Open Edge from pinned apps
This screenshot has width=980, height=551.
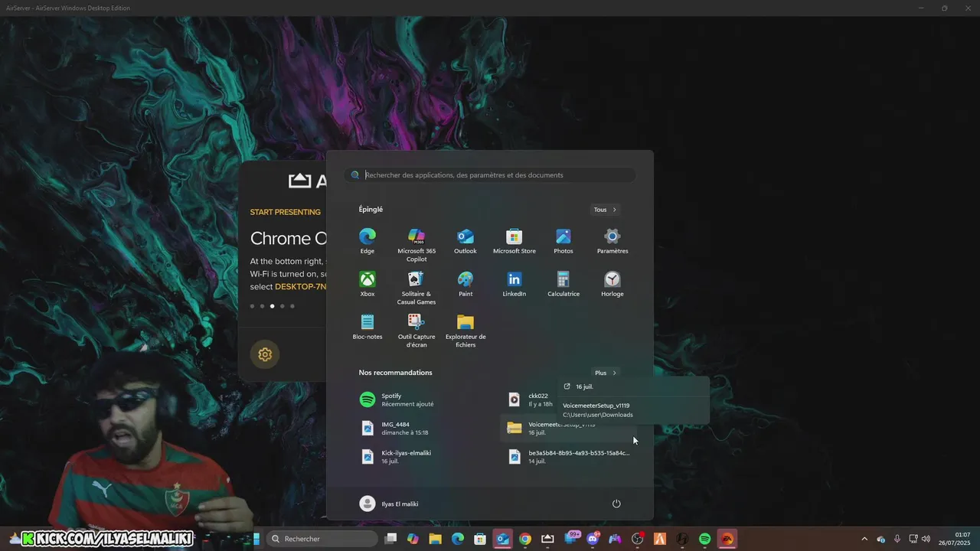click(367, 241)
